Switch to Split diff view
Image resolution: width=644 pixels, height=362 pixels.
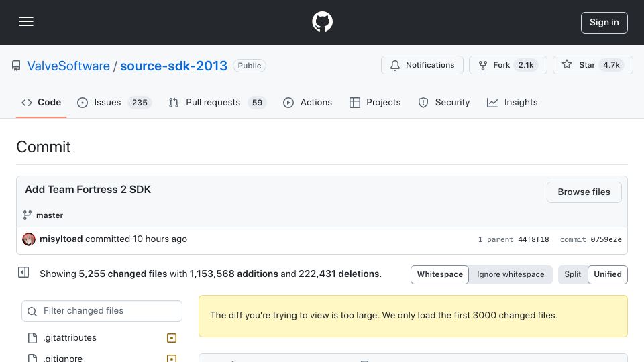[572, 274]
